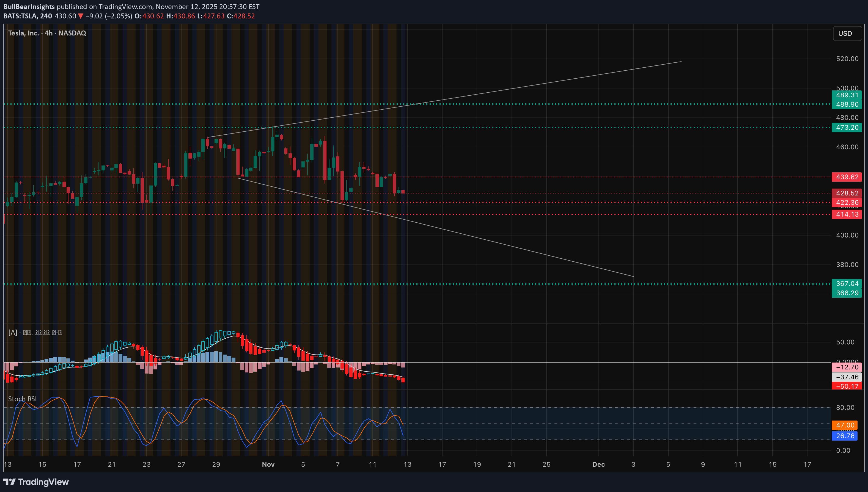Click the 473.20 resistance price label

847,127
